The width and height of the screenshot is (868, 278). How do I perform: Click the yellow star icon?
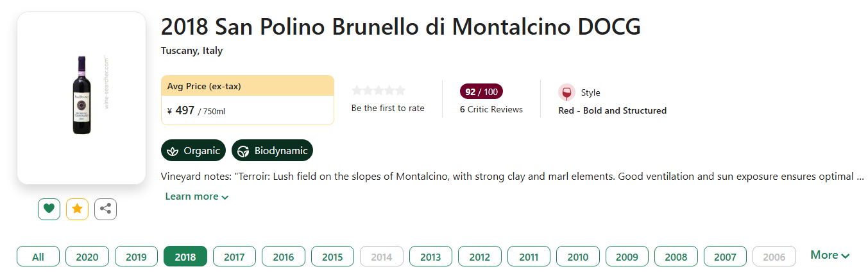pyautogui.click(x=77, y=209)
